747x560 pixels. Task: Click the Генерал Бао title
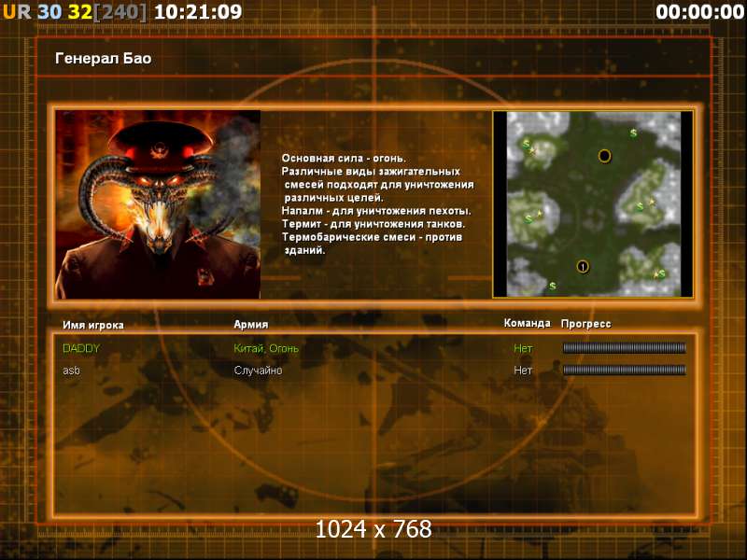(104, 58)
